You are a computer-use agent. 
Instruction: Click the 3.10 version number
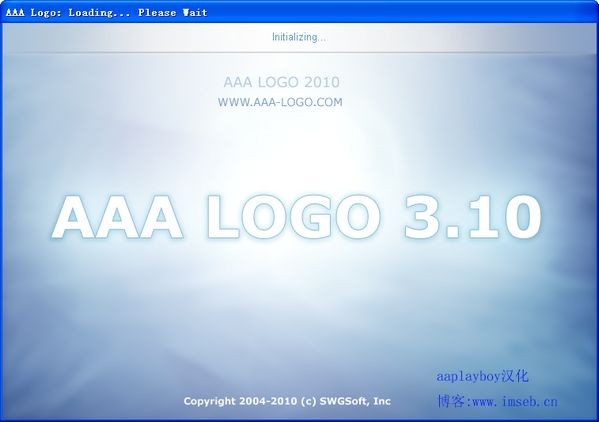click(473, 217)
